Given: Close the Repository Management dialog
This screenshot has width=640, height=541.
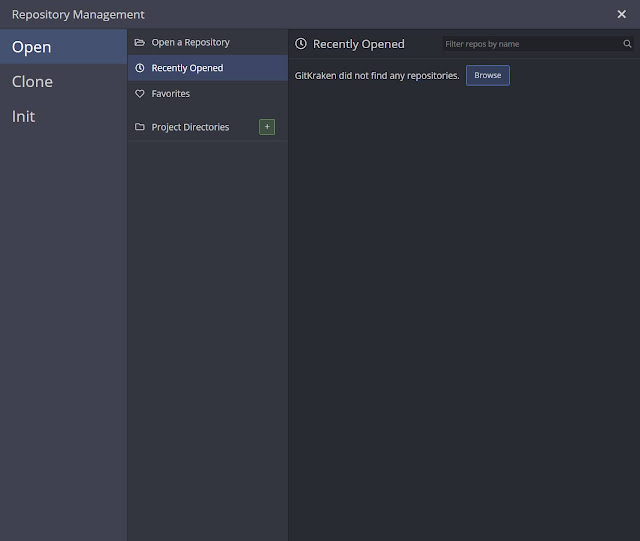Looking at the screenshot, I should 622,14.
